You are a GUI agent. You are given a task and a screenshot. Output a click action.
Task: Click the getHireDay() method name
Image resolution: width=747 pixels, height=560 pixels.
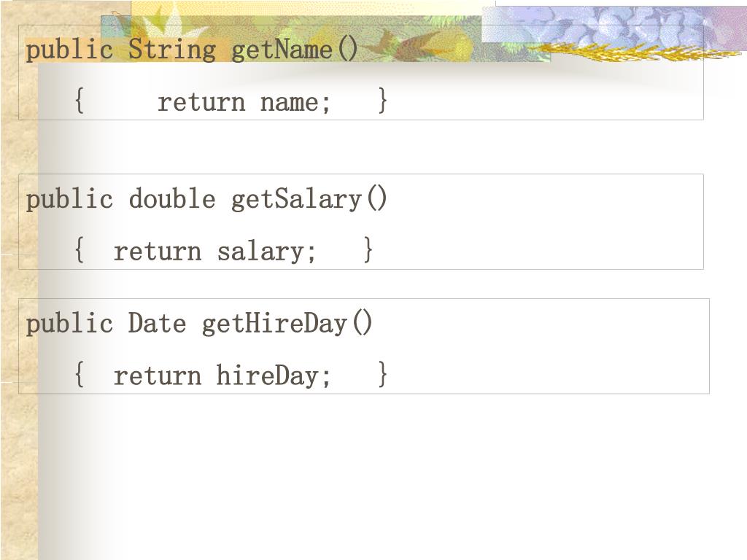(287, 323)
